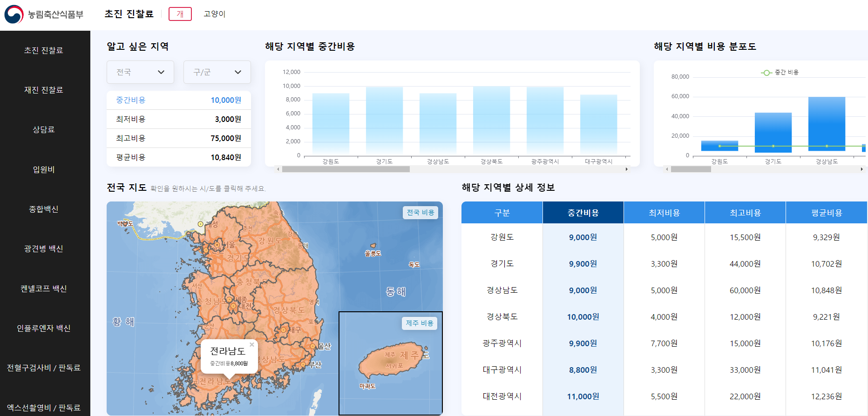Click the 11,000원 median value cell
Image resolution: width=868 pixels, height=416 pixels.
[x=583, y=396]
